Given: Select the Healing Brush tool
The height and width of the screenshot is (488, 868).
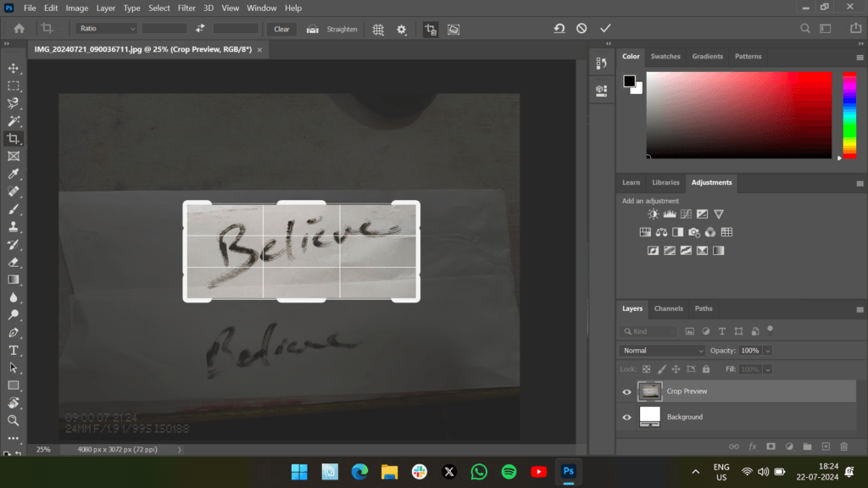Looking at the screenshot, I should click(14, 191).
